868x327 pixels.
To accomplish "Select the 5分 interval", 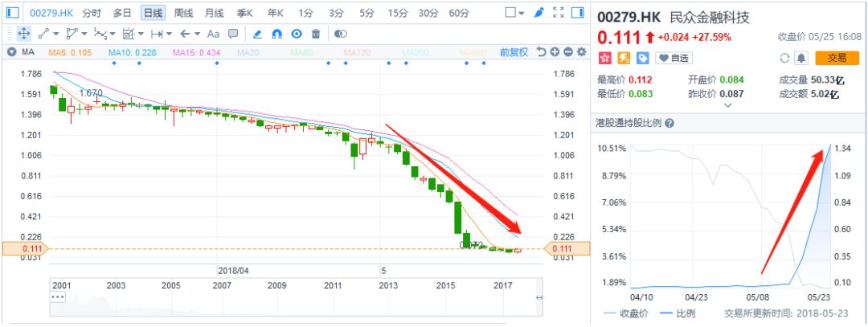I will point(366,13).
